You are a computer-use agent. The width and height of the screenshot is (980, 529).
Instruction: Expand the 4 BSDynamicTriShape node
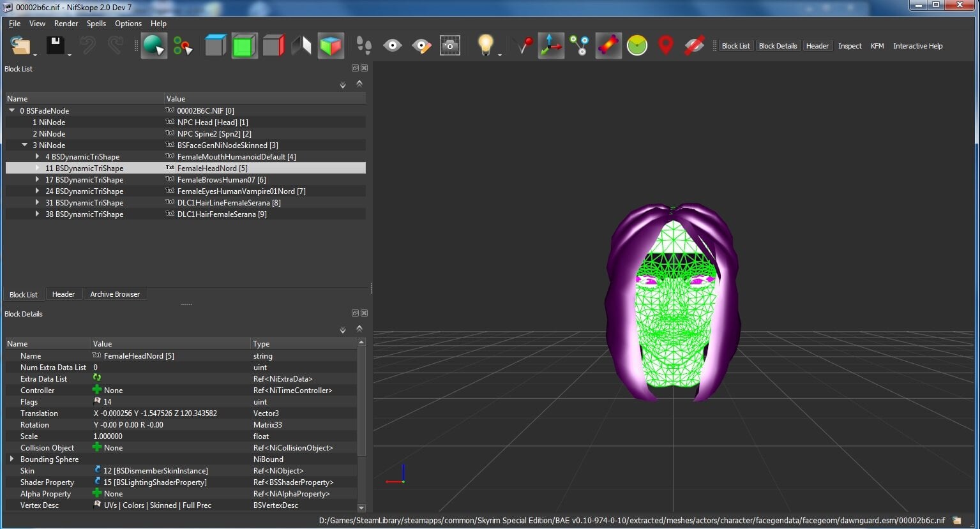click(37, 156)
